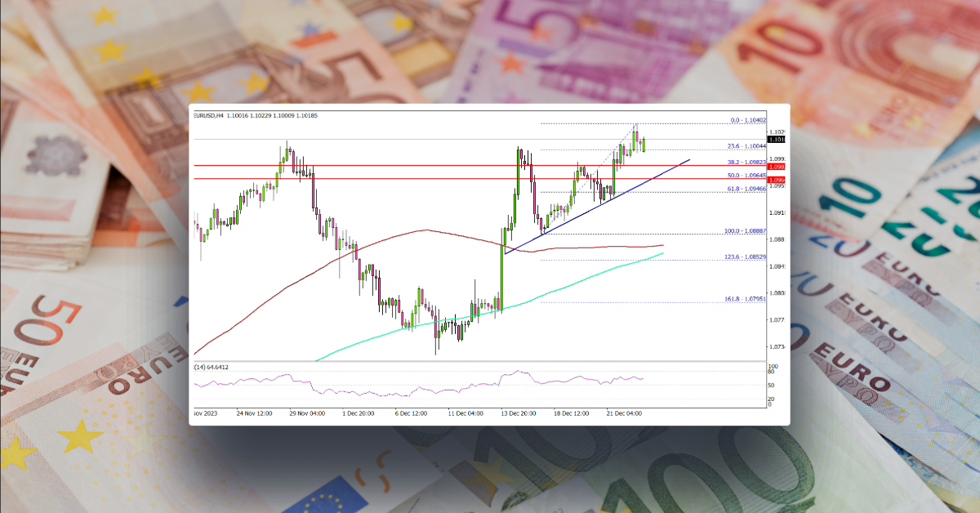
Task: Click the tallest green candlestick near 13 December
Action: (x=501, y=270)
